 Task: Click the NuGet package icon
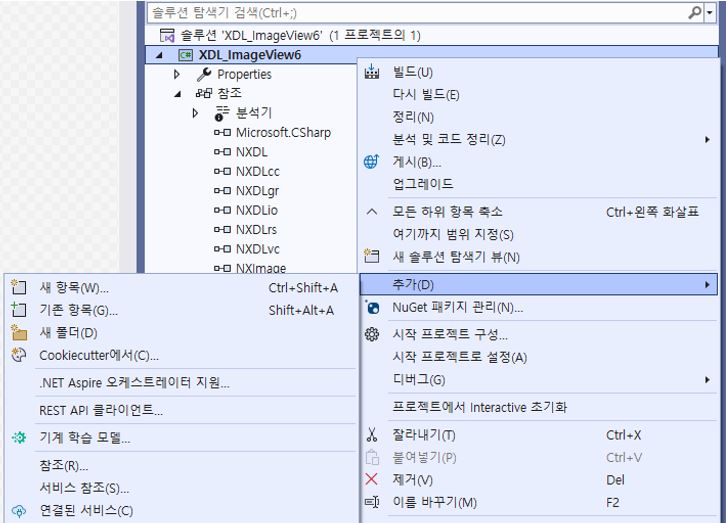pos(373,307)
